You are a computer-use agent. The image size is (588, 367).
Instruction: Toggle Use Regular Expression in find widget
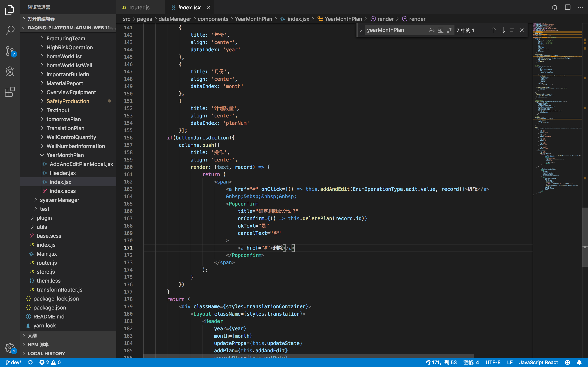pos(450,30)
